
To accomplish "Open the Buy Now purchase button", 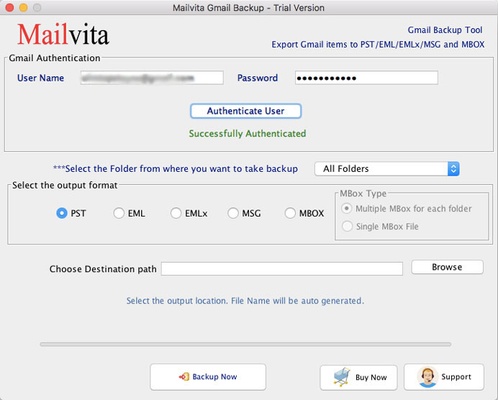I will [359, 377].
